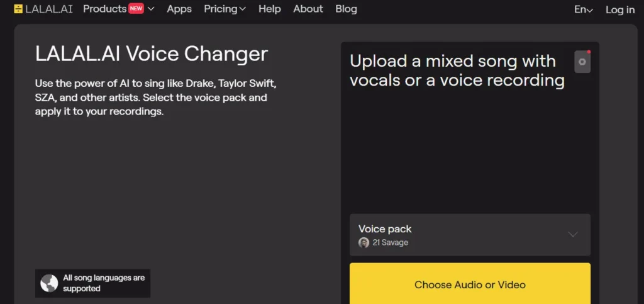The image size is (644, 304).
Task: Click the LALAL.AI Voice Changer heading
Action: (x=152, y=54)
